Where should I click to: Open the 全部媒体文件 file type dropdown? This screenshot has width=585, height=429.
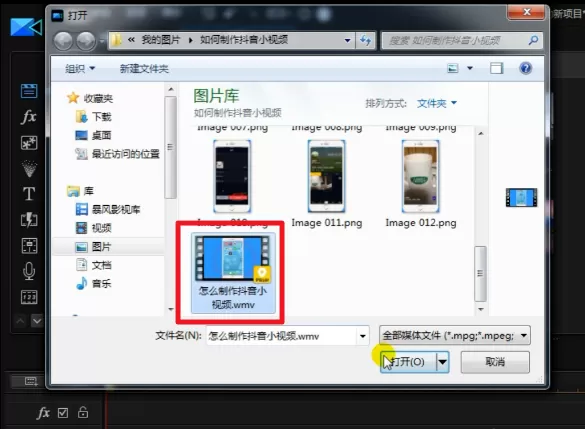pyautogui.click(x=455, y=335)
